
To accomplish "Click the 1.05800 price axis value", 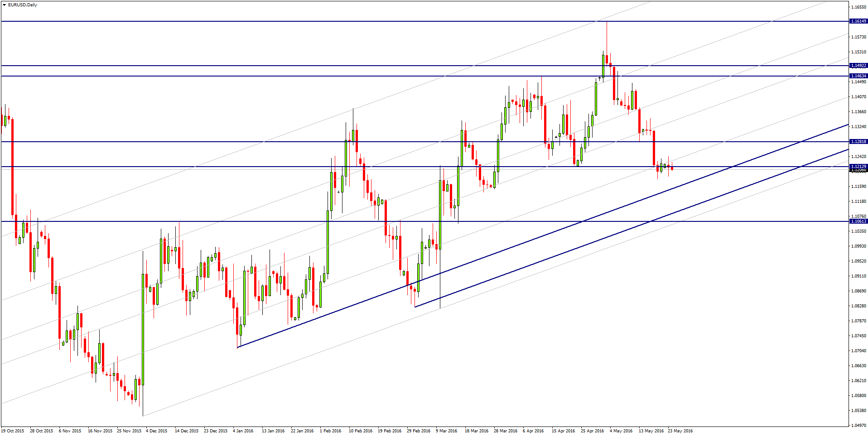I will tap(859, 396).
